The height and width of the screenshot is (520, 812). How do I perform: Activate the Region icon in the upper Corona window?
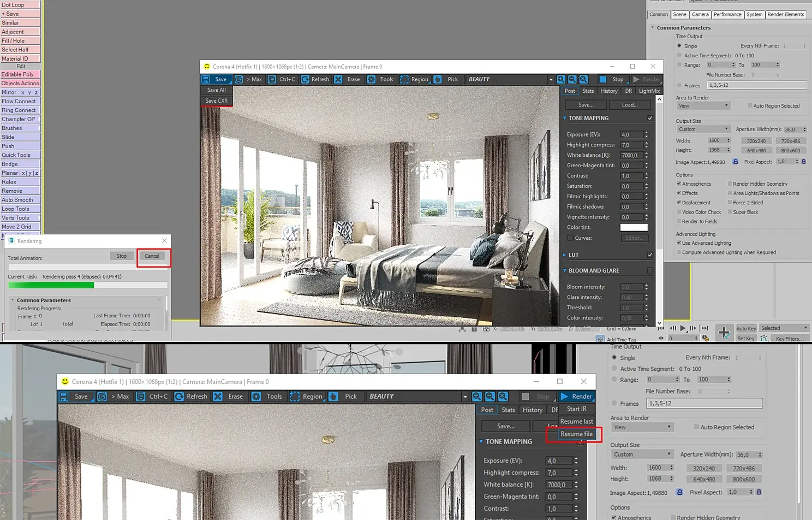[x=404, y=79]
